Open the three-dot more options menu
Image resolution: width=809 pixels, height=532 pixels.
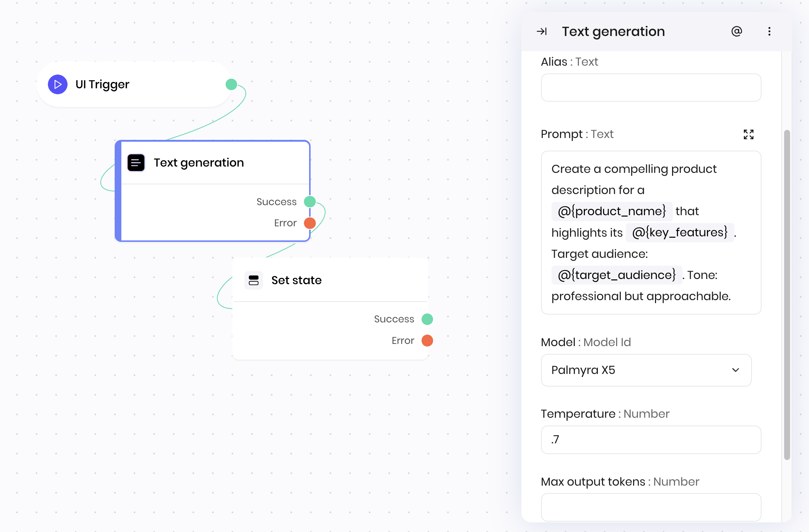[x=769, y=32]
